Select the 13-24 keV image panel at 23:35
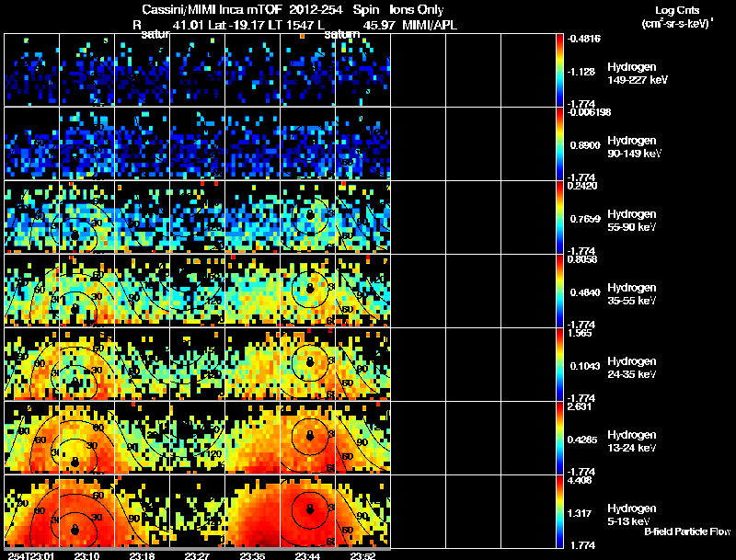Viewport: 736px width, 560px height. (x=252, y=438)
